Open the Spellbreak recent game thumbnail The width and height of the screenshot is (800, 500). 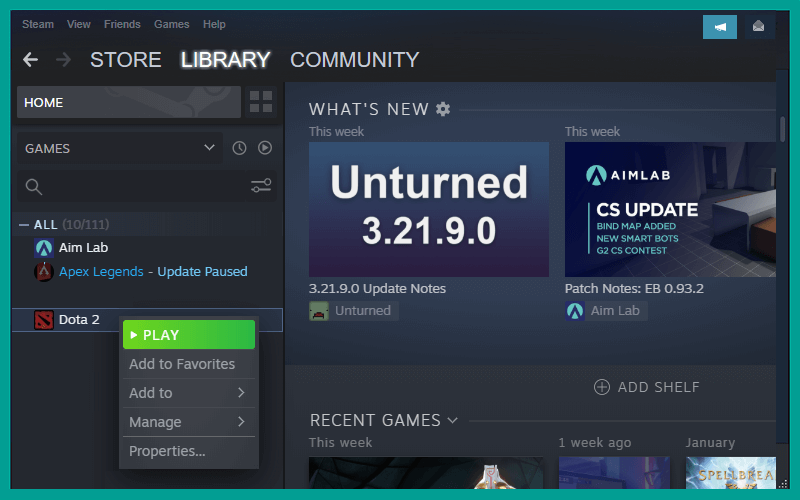731,473
